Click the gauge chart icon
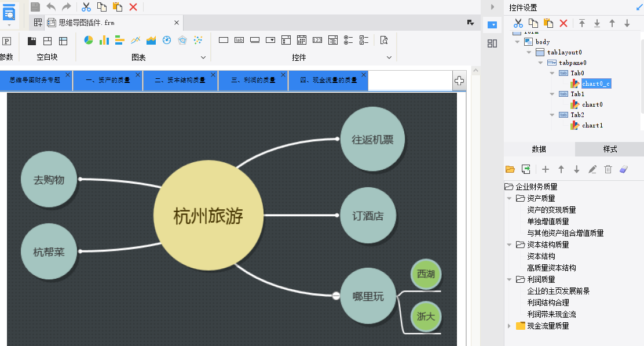This screenshot has width=644, height=346. pos(167,40)
